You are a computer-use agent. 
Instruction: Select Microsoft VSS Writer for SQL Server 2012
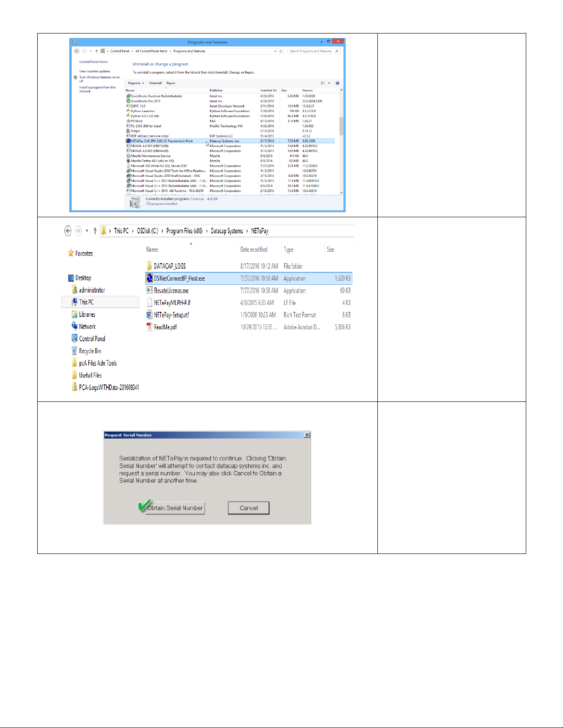pos(230,166)
